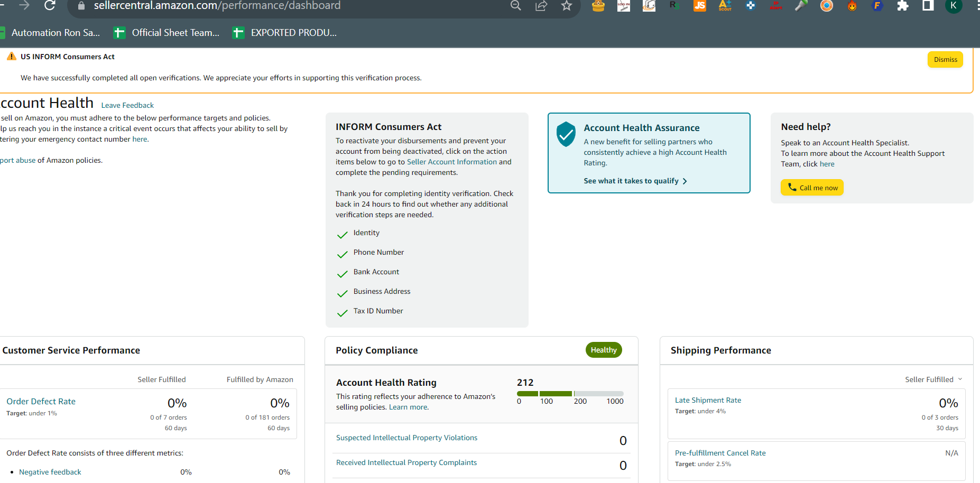980x483 pixels.
Task: Open the zoom magnifier icon in address bar
Action: 516,6
